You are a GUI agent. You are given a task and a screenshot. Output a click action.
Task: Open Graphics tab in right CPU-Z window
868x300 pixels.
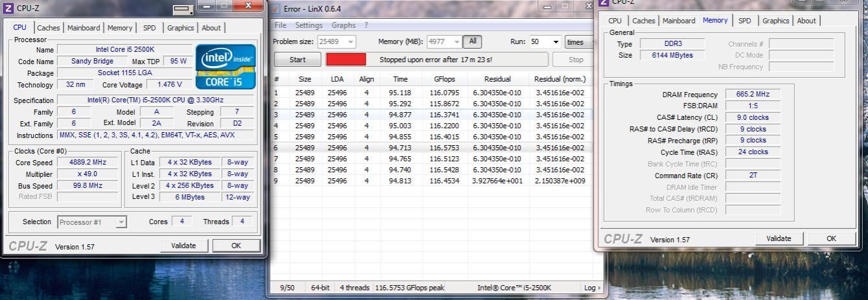tap(775, 21)
